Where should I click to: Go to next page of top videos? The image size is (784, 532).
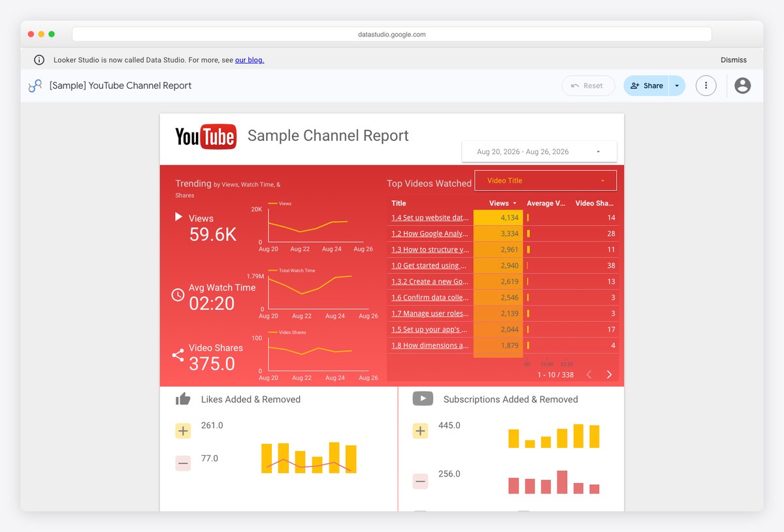click(609, 375)
